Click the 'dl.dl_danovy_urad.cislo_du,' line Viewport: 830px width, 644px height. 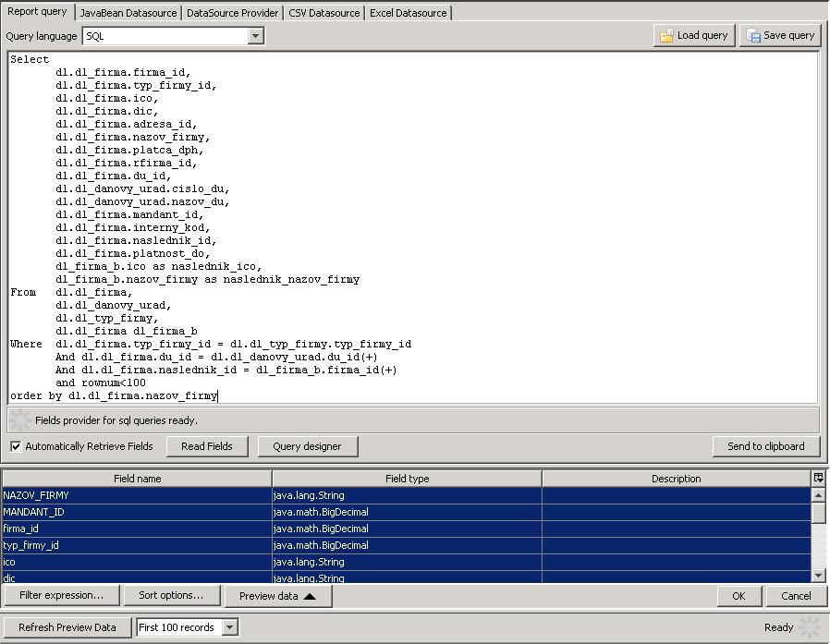click(x=142, y=188)
